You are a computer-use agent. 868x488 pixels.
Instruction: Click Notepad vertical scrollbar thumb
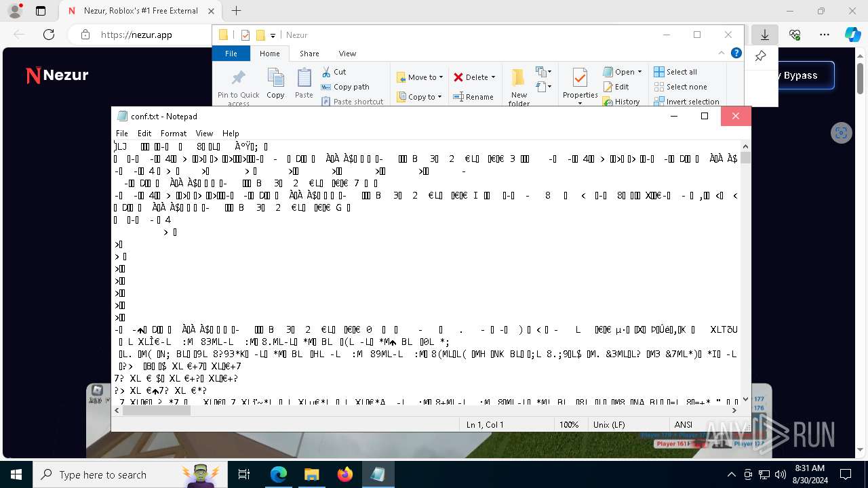point(746,158)
